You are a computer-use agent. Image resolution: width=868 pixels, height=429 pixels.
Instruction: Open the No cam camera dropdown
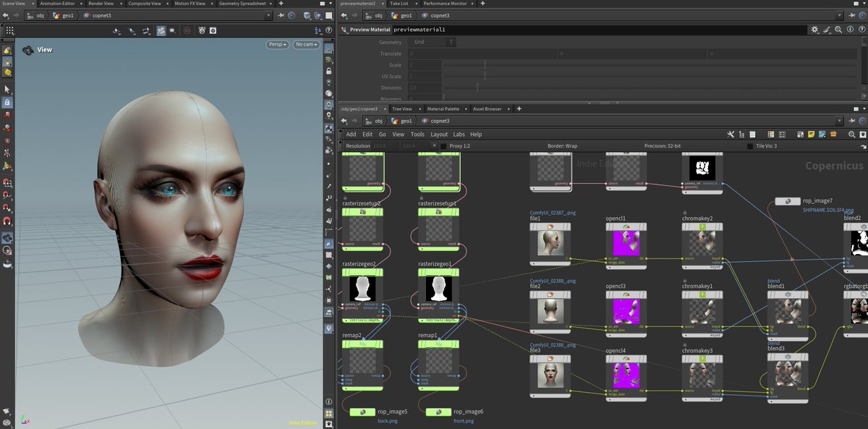coord(305,45)
